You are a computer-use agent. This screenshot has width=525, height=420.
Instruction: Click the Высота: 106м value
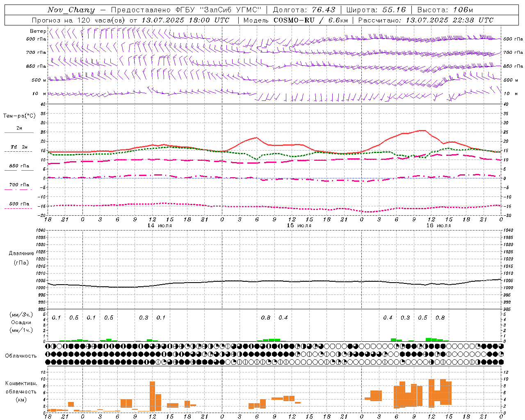[445, 10]
